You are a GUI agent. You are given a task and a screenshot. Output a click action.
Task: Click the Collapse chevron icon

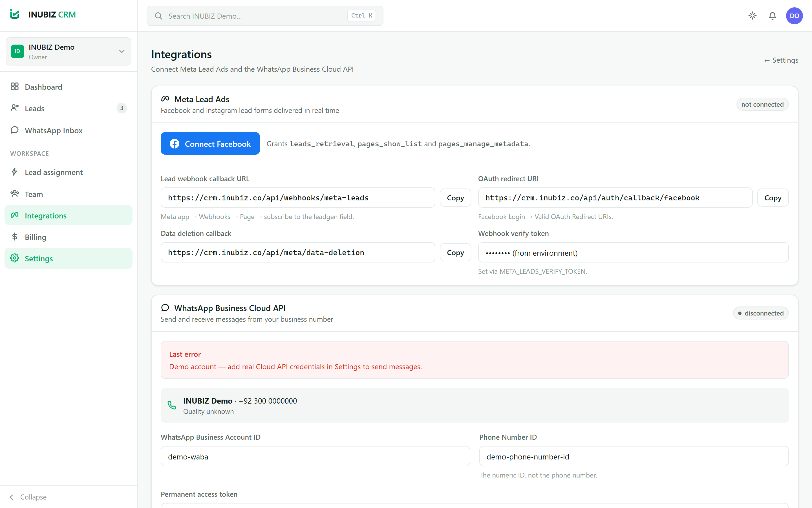[x=12, y=497]
